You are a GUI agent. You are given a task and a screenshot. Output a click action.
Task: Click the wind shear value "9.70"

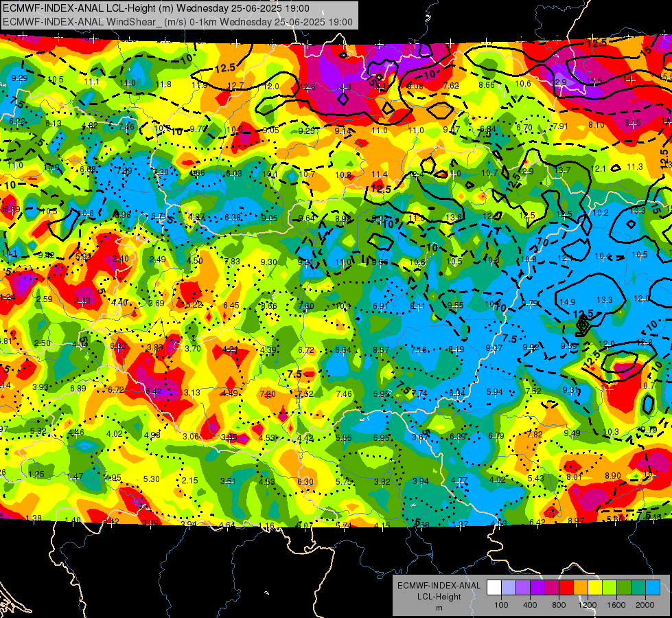pyautogui.click(x=198, y=128)
